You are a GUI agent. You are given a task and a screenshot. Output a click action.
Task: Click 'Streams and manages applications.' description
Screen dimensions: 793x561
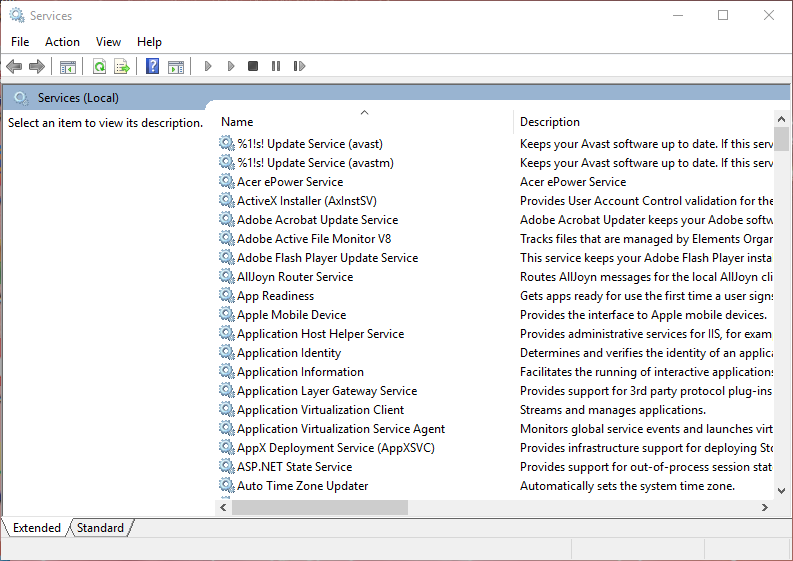(x=613, y=410)
